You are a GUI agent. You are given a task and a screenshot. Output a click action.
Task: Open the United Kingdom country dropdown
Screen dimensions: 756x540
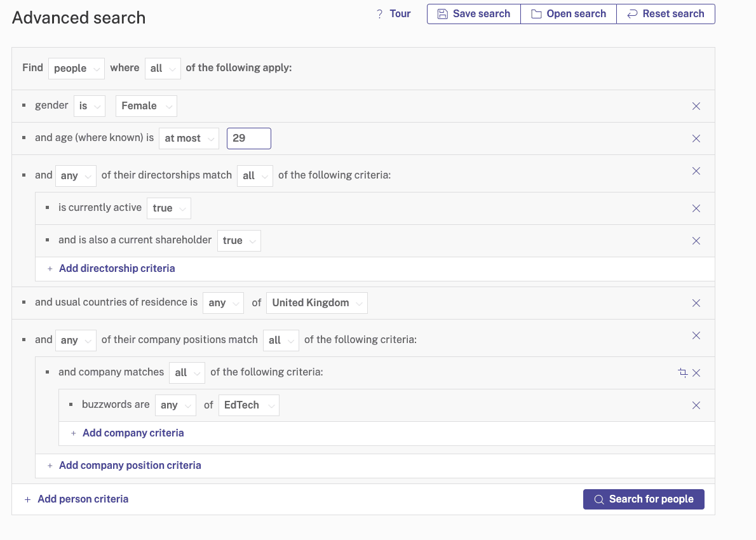[x=317, y=303]
